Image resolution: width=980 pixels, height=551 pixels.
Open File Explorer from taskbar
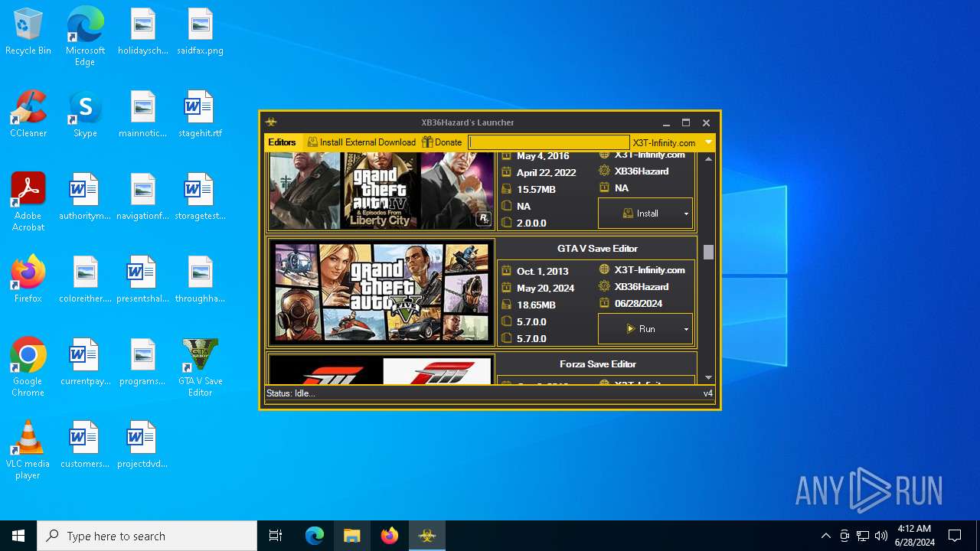(x=351, y=536)
